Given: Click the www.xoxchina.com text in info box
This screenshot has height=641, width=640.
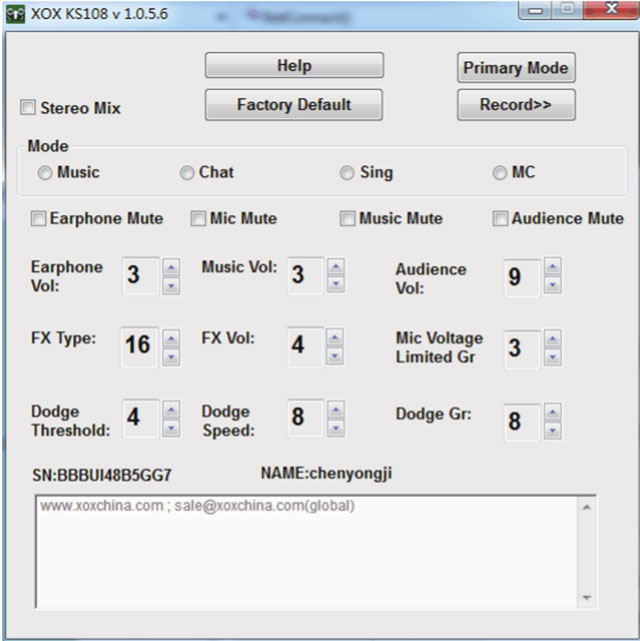Looking at the screenshot, I should pos(101,506).
